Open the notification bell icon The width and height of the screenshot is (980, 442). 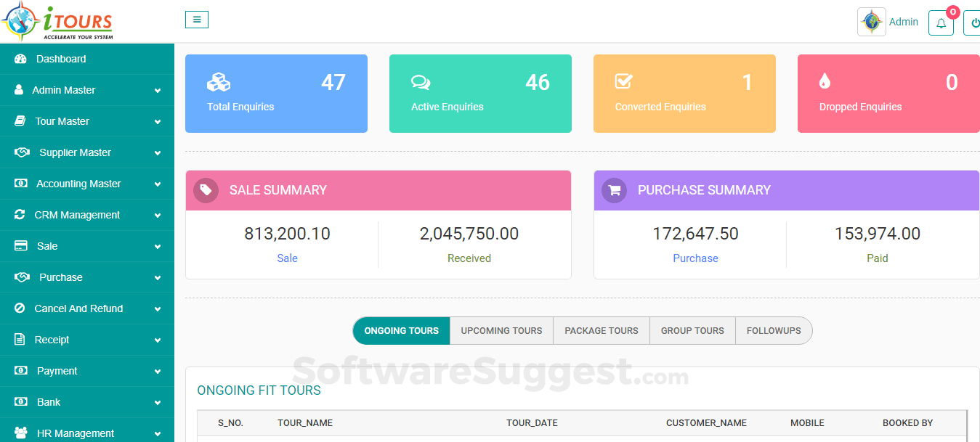[941, 22]
